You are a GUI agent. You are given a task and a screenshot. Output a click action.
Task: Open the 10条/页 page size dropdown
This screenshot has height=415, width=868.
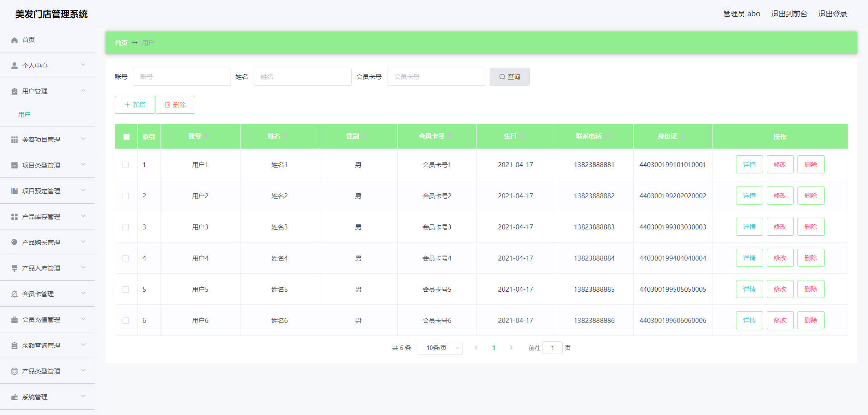click(x=440, y=348)
